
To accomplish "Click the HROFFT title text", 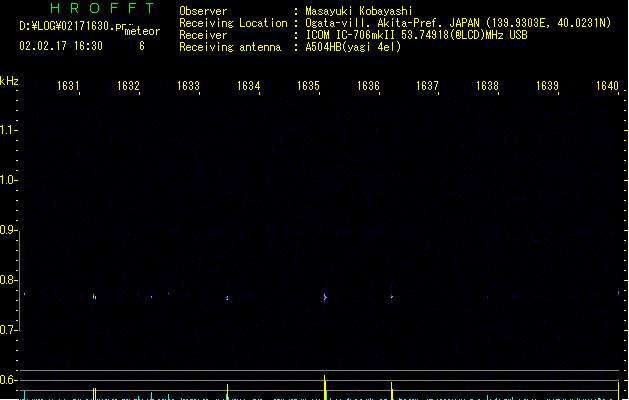I will (102, 8).
